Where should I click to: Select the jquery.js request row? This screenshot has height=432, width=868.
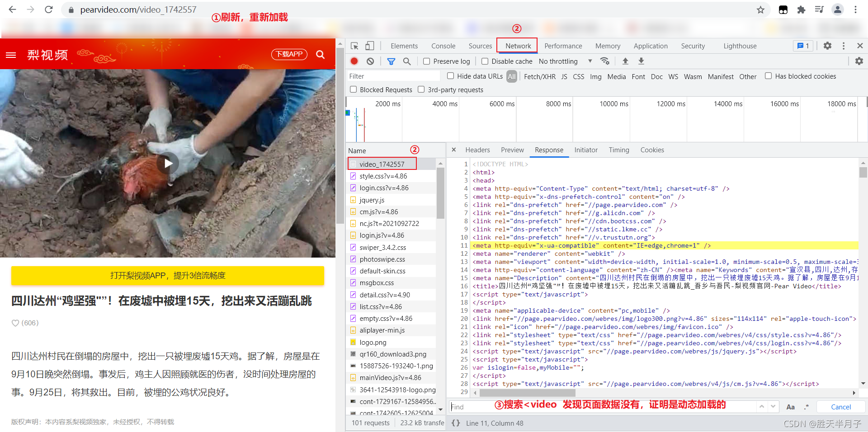point(392,200)
